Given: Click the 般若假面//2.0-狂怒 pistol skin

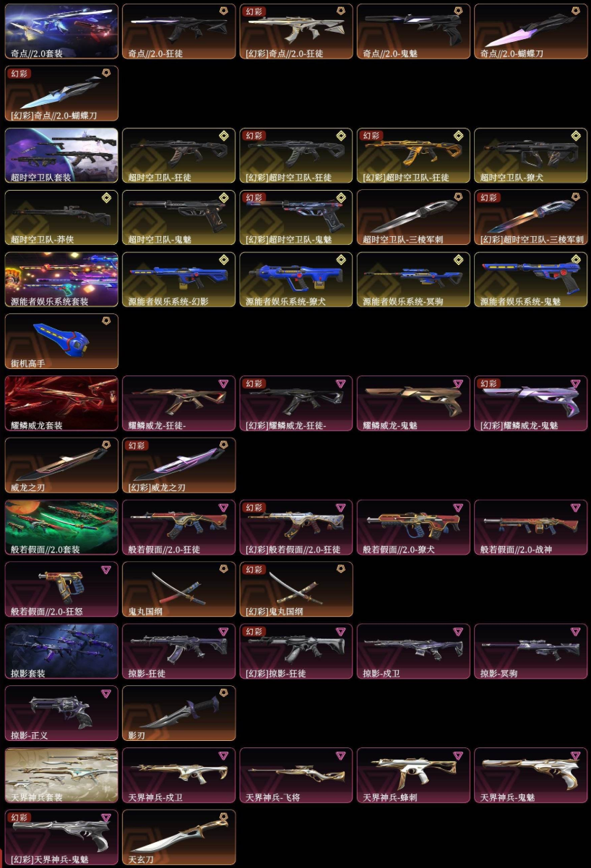Looking at the screenshot, I should 61,589.
